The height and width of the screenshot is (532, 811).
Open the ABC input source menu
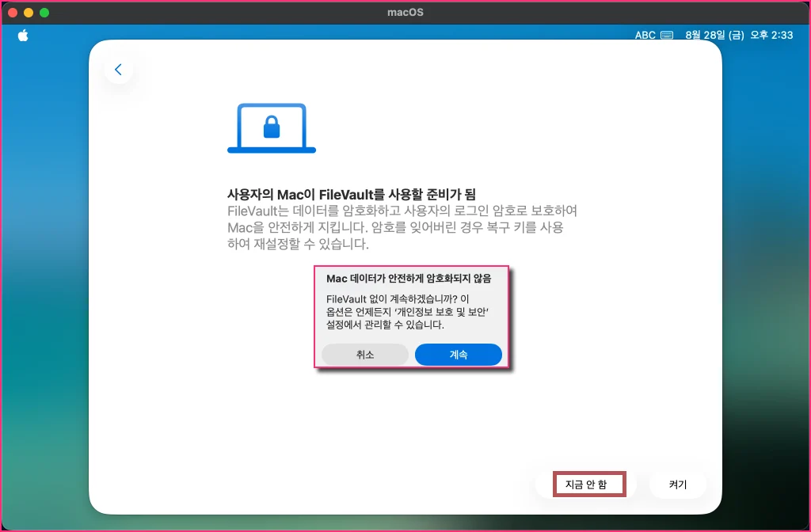[x=645, y=35]
